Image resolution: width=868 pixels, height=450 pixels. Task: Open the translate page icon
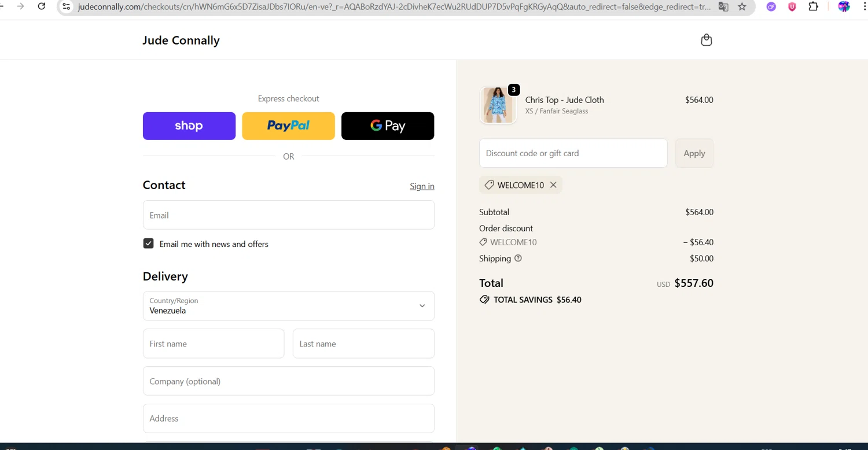(x=723, y=6)
